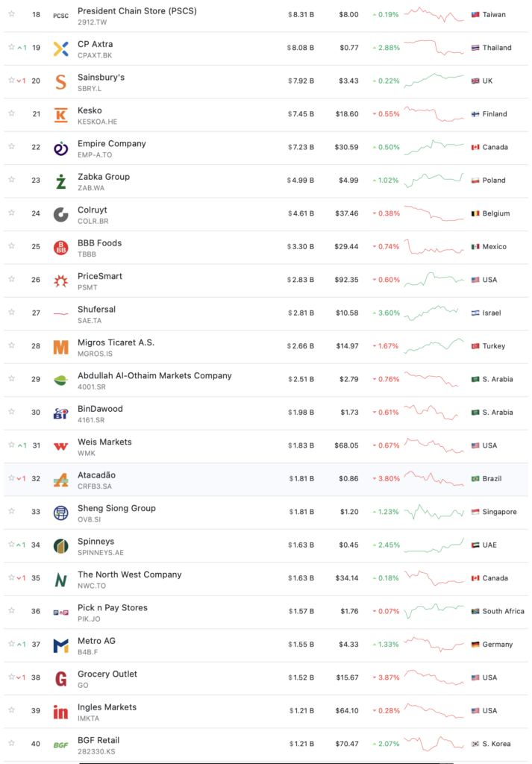Click the Migros Ticaret orange M logo

[x=61, y=347]
